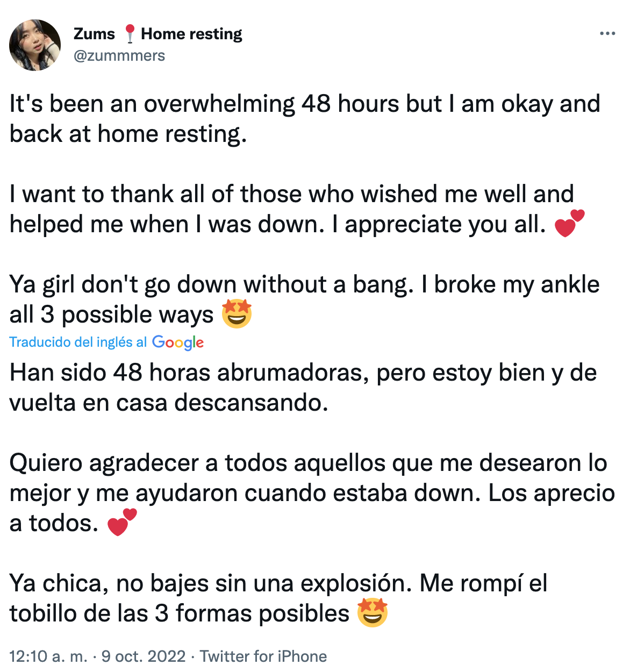Click the "Home resting" status text

point(191,34)
